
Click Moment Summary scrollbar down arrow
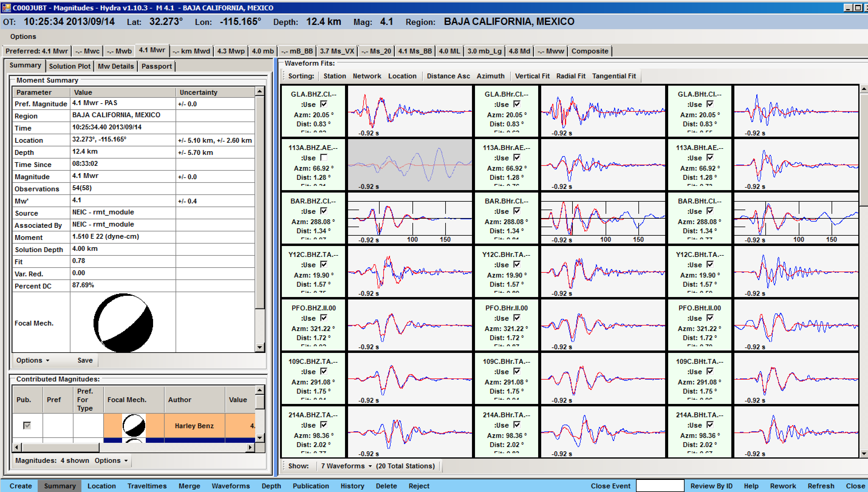(259, 347)
